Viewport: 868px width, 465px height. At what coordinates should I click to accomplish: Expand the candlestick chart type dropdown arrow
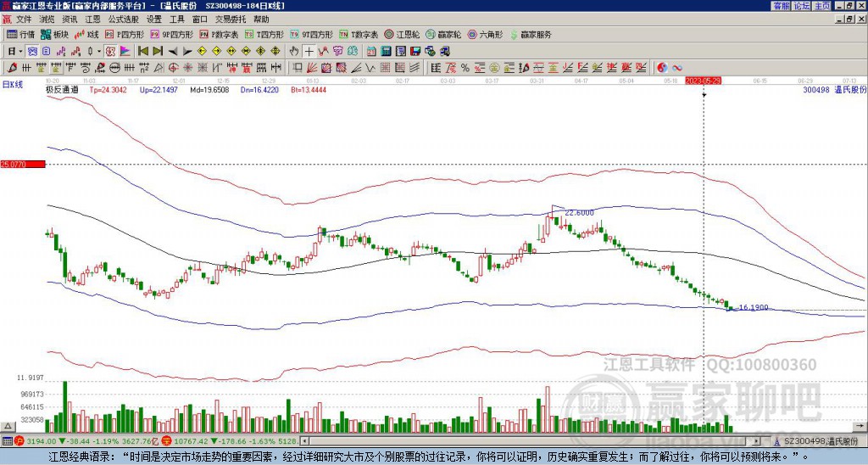tap(99, 52)
